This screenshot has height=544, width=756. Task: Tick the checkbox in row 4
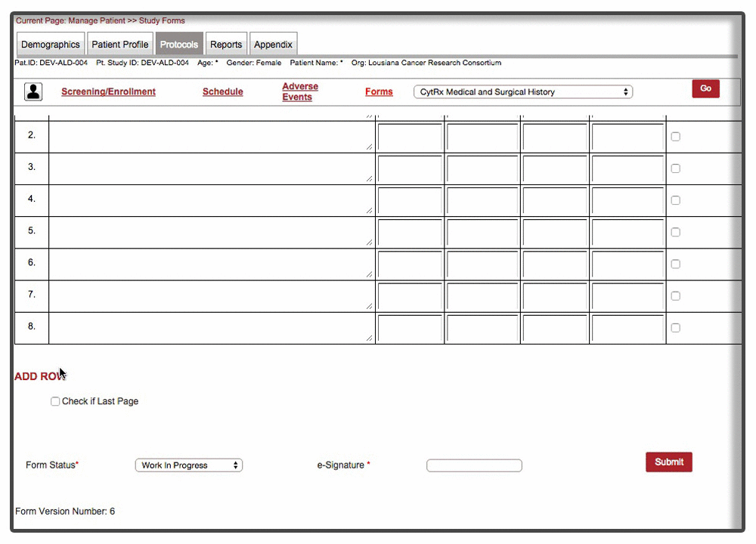click(x=675, y=200)
